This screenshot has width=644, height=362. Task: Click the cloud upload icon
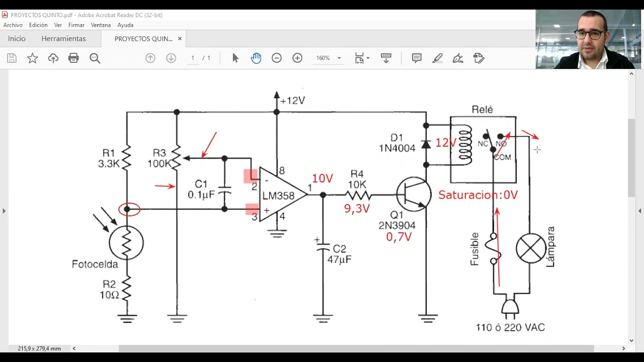tap(53, 58)
